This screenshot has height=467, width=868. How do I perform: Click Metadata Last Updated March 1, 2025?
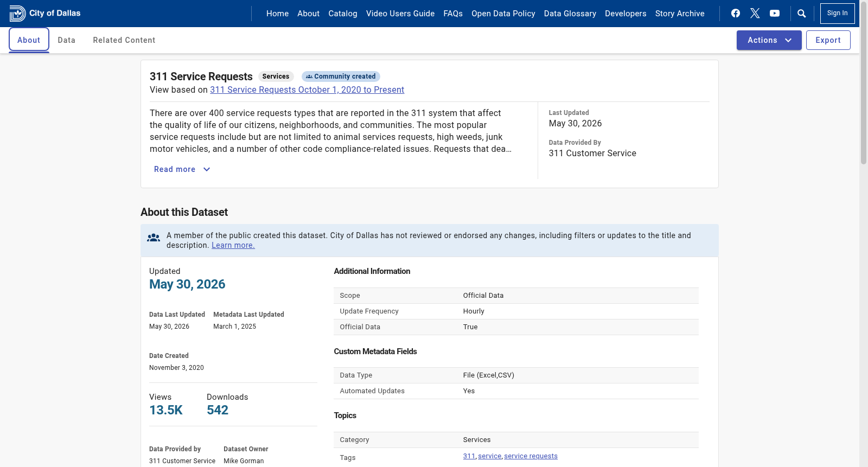coord(234,327)
